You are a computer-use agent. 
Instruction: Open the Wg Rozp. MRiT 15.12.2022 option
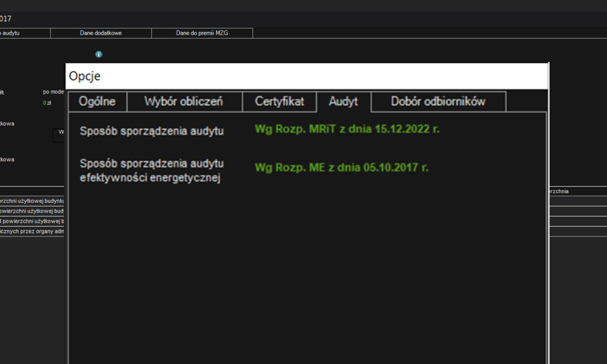[347, 129]
